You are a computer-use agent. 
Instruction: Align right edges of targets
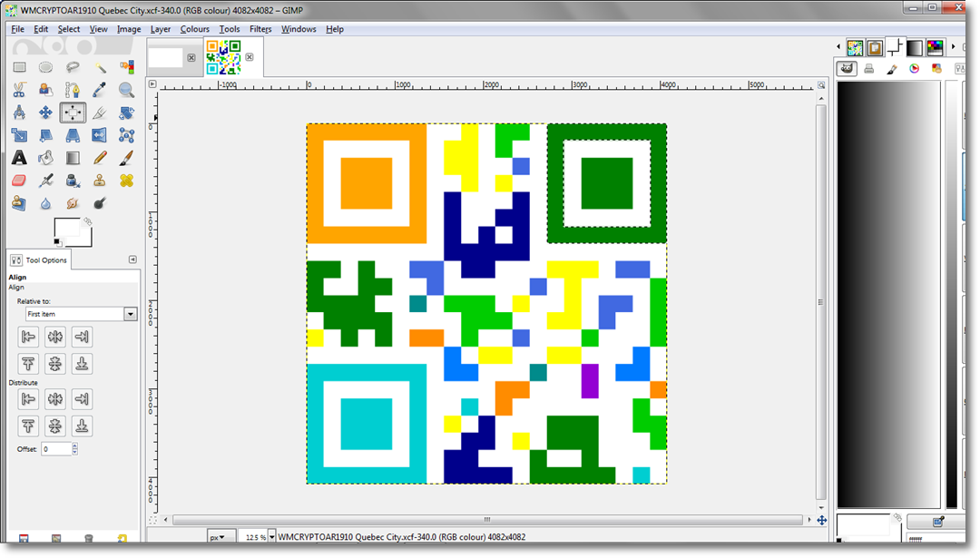(82, 337)
